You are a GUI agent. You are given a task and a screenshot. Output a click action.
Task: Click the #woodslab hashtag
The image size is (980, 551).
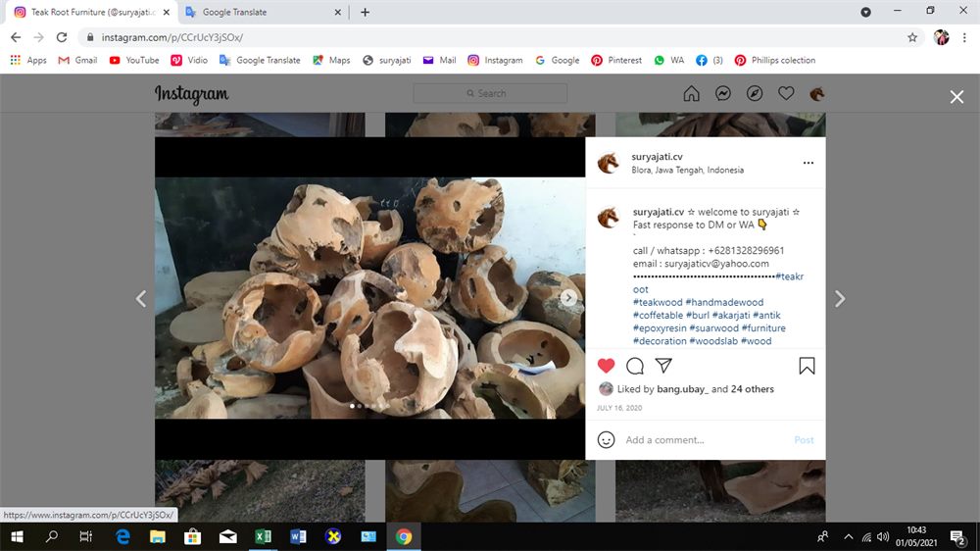point(713,341)
